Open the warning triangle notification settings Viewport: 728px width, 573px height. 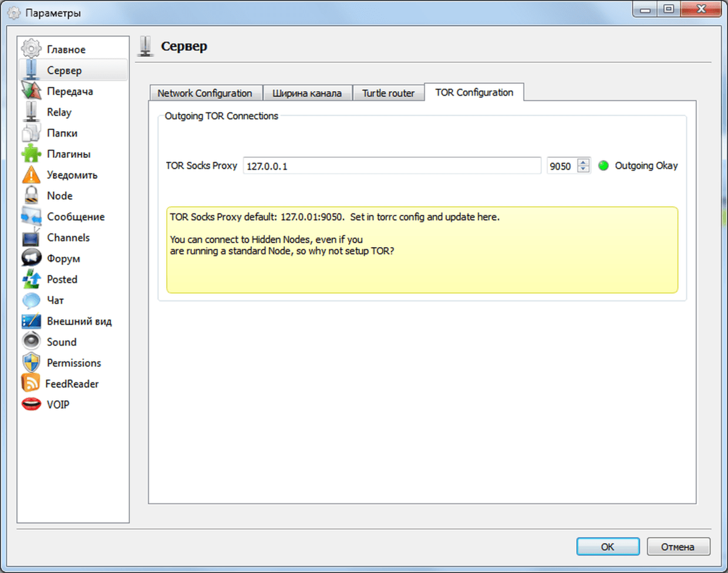point(31,175)
